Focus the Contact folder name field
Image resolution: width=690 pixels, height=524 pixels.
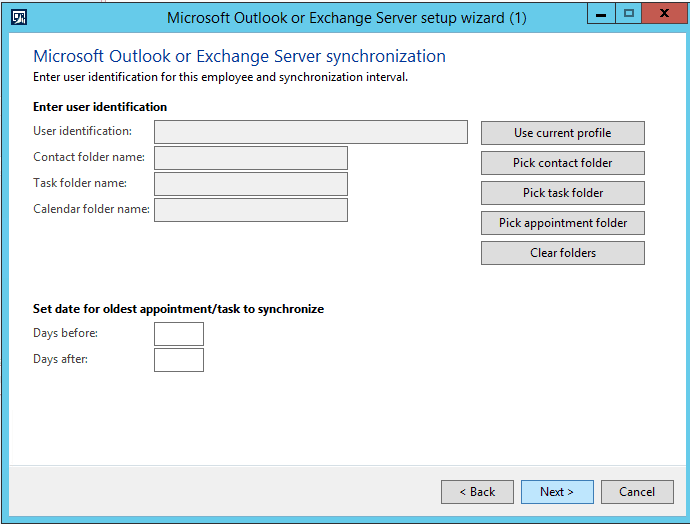[x=251, y=158]
